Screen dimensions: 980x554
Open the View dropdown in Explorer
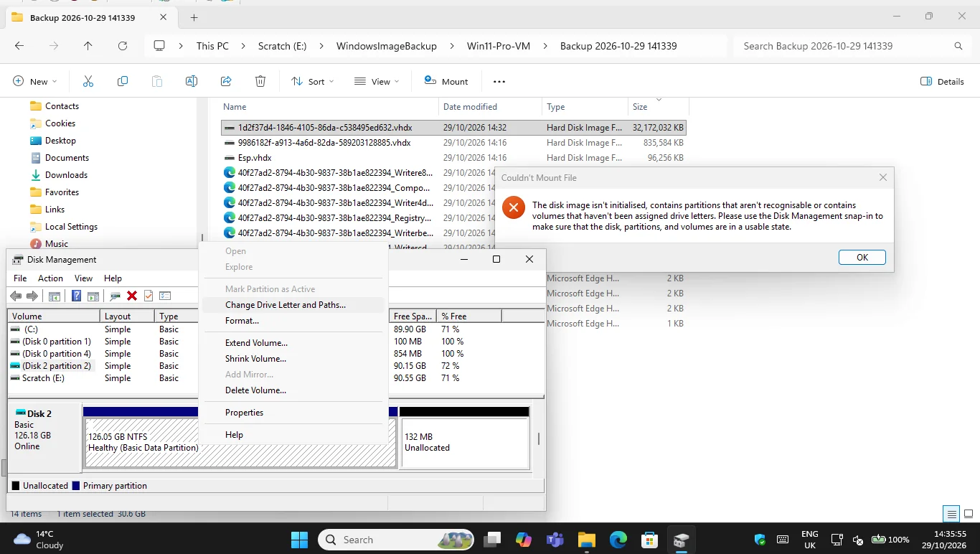(377, 81)
